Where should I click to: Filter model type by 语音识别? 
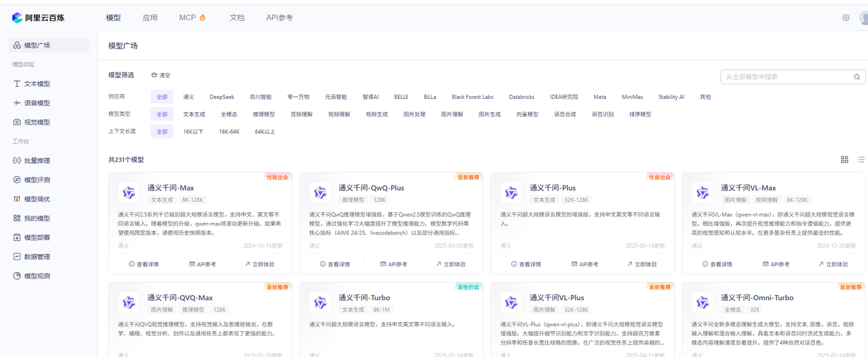[602, 114]
